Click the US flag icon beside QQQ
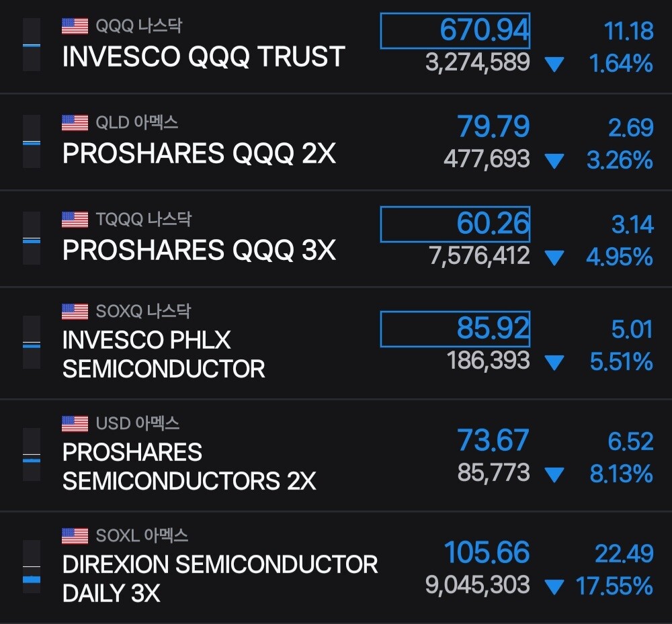This screenshot has width=672, height=624. point(75,26)
